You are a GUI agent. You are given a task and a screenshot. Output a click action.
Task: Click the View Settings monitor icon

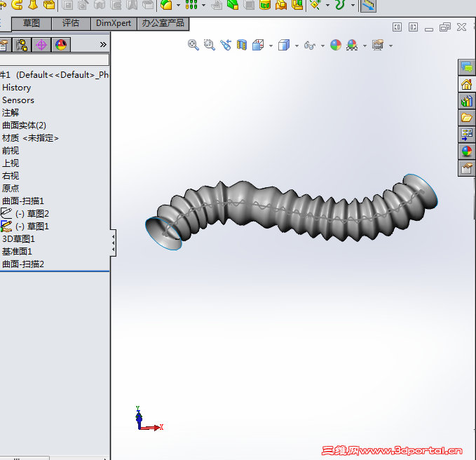(x=378, y=45)
